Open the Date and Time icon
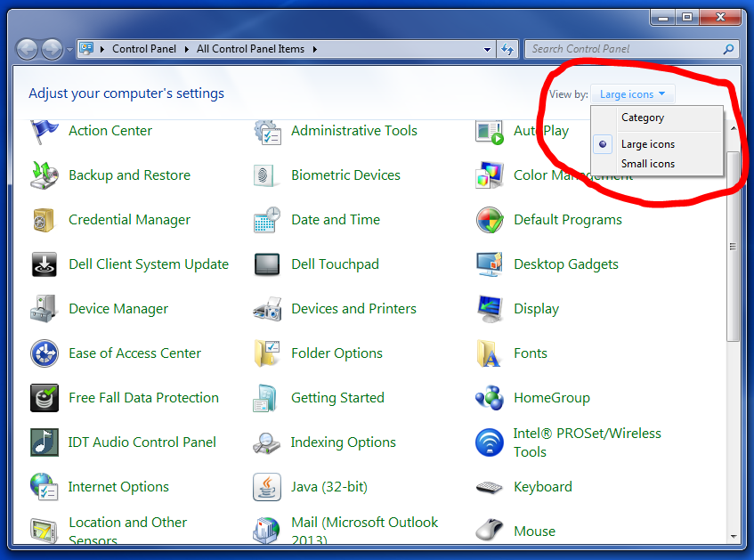This screenshot has height=560, width=754. click(267, 220)
